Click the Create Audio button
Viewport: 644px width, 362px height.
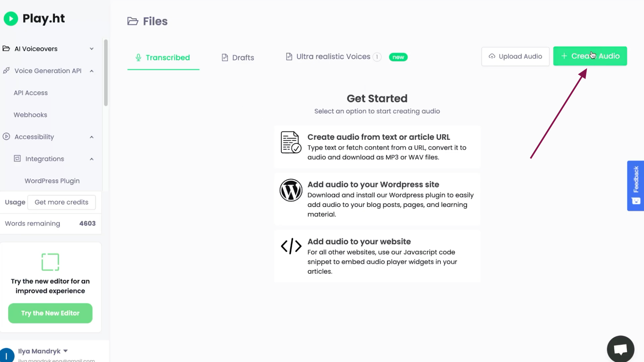click(x=590, y=56)
